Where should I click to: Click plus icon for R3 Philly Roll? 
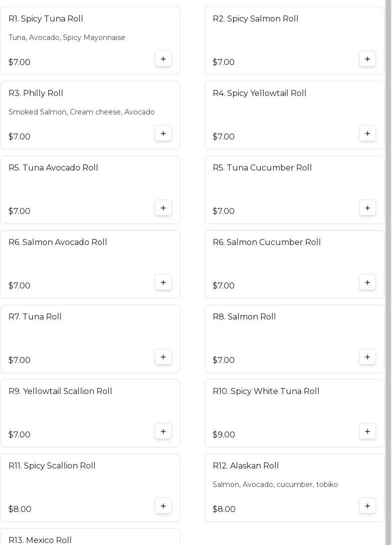[163, 133]
